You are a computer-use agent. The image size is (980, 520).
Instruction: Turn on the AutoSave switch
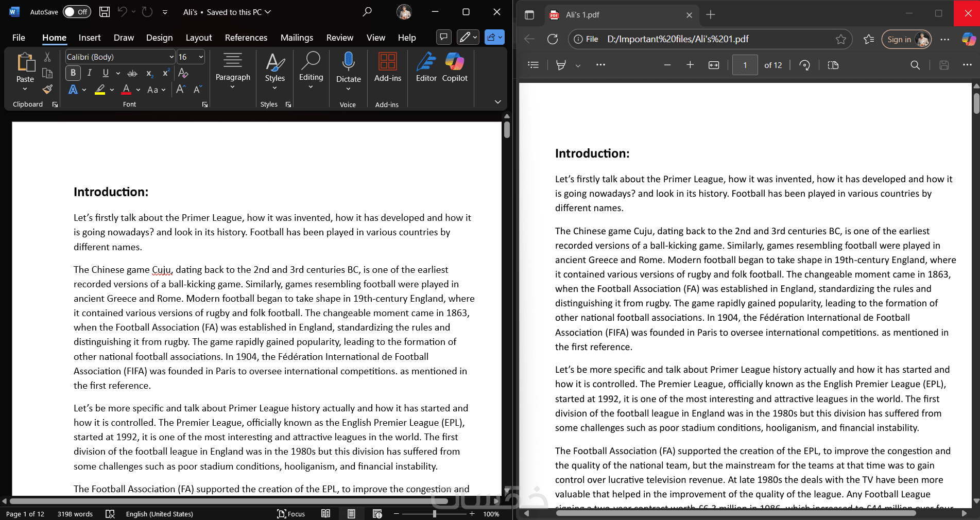pyautogui.click(x=77, y=12)
